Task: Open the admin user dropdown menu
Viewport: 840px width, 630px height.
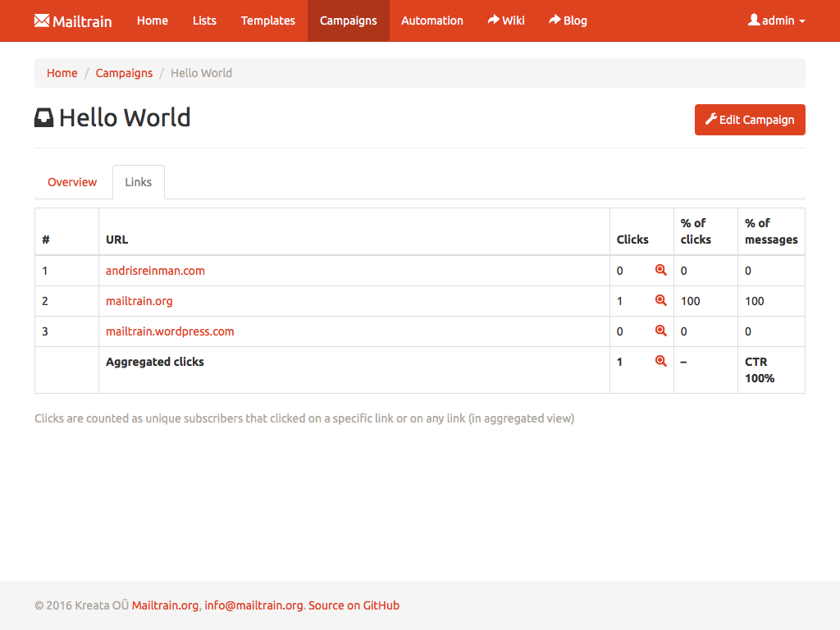Action: click(776, 21)
